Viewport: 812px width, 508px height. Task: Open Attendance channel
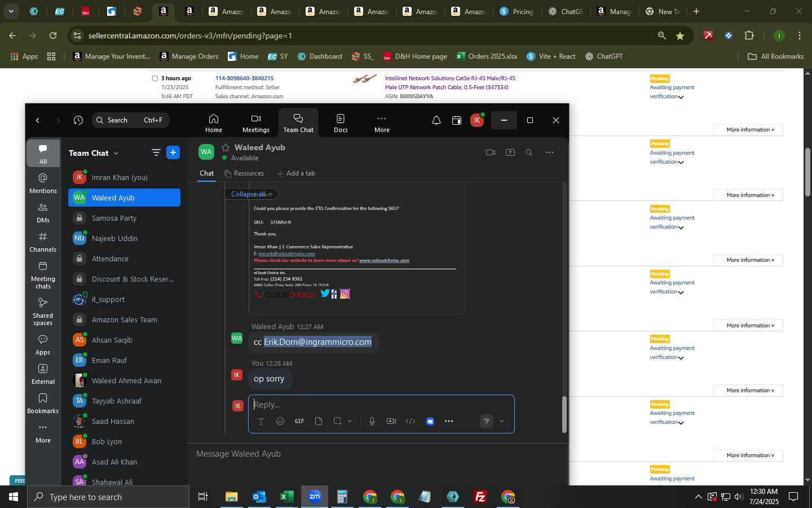click(124, 259)
